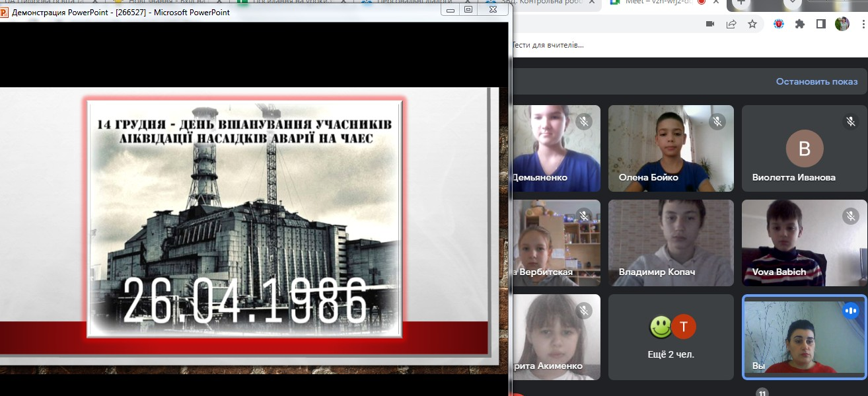This screenshot has height=396, width=868.
Task: Select your own "Вы" video tile
Action: 805,337
